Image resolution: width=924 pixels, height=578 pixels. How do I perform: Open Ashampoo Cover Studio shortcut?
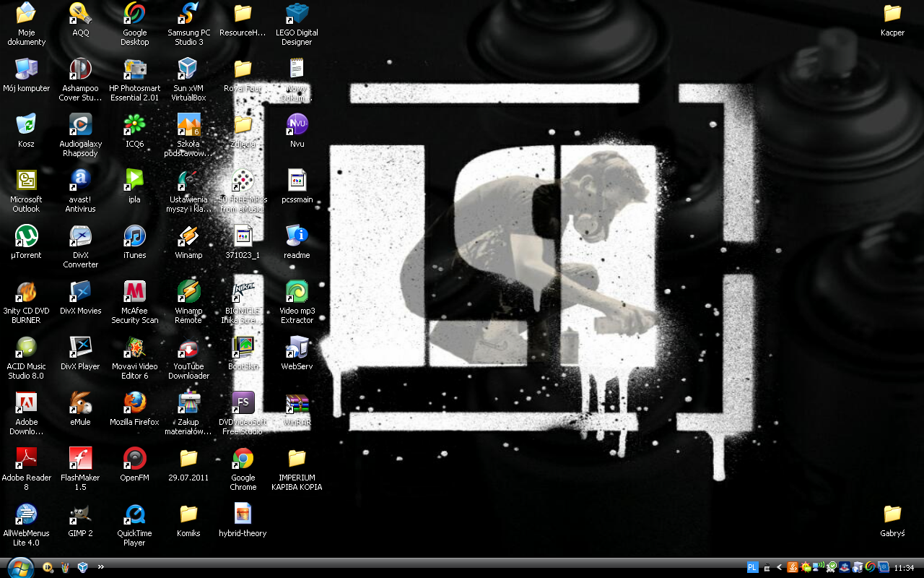(80, 79)
